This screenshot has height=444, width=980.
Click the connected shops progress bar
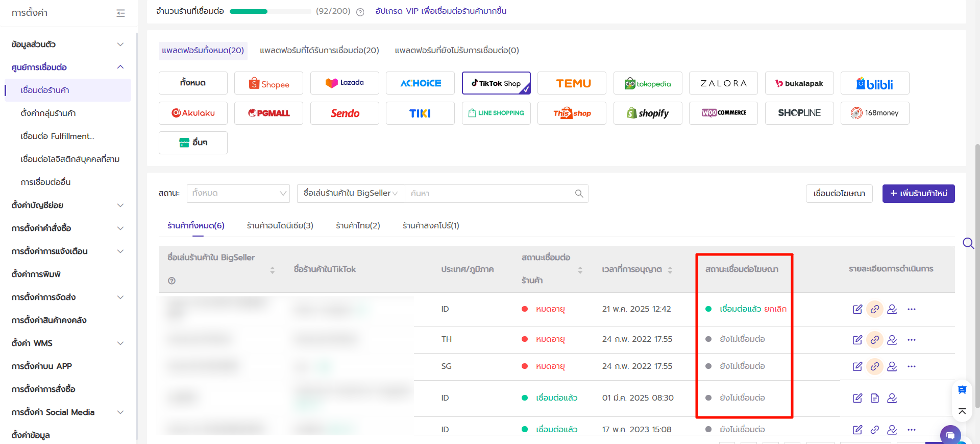pyautogui.click(x=271, y=11)
